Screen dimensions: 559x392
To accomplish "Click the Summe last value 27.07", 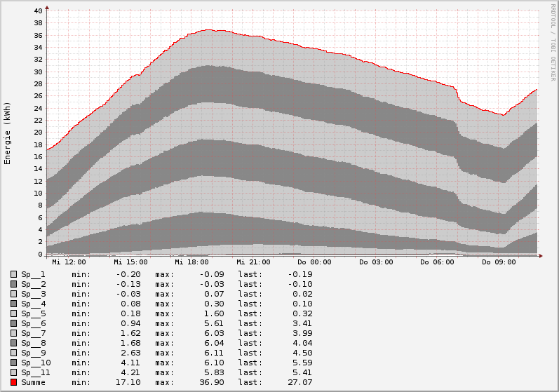I will [299, 382].
